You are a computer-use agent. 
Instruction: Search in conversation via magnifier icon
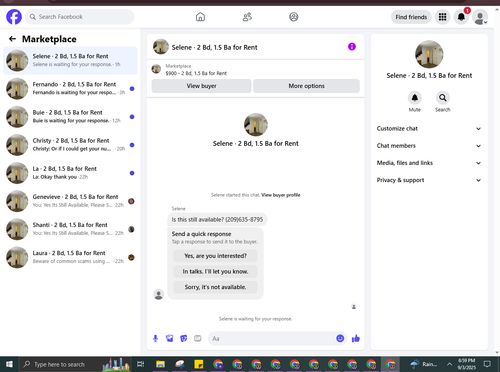pos(443,98)
